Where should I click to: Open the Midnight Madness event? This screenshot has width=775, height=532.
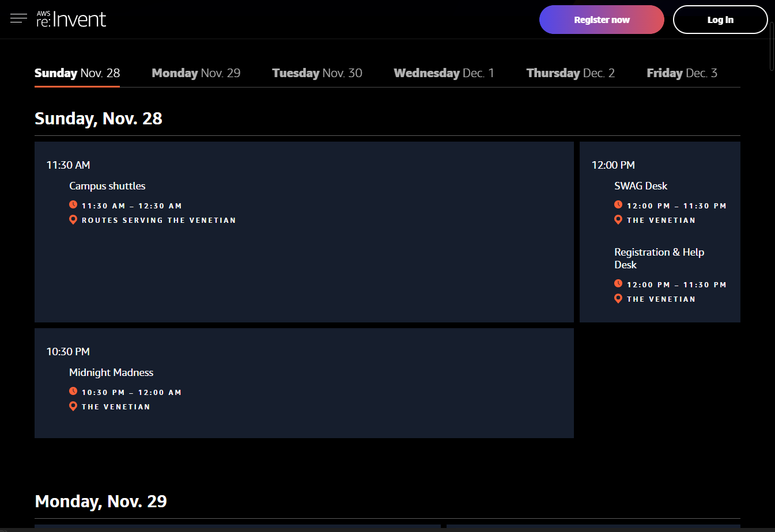point(111,373)
